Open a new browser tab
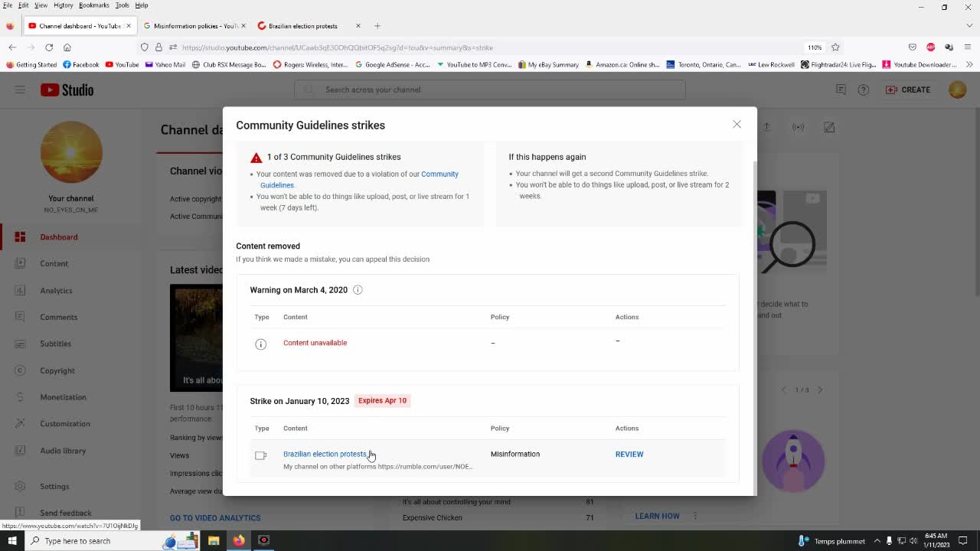The width and height of the screenshot is (980, 551). tap(377, 26)
